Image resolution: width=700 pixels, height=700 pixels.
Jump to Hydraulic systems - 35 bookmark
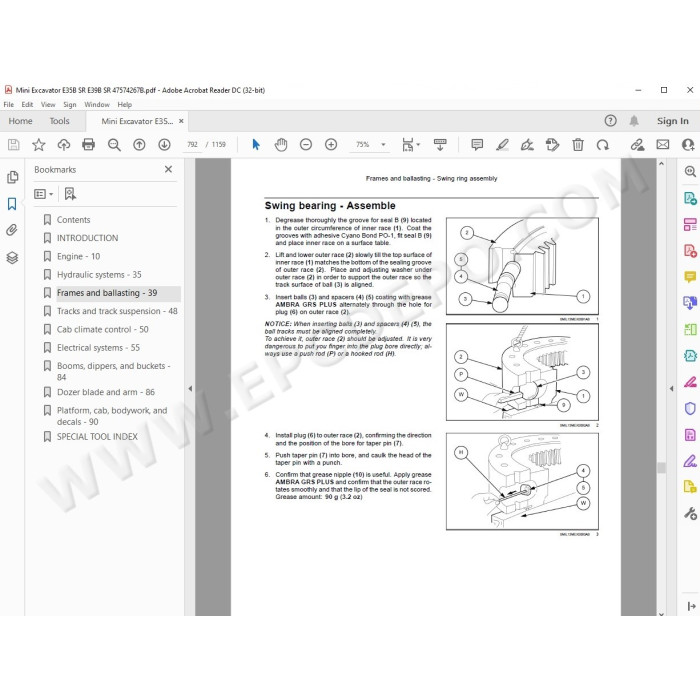(99, 275)
